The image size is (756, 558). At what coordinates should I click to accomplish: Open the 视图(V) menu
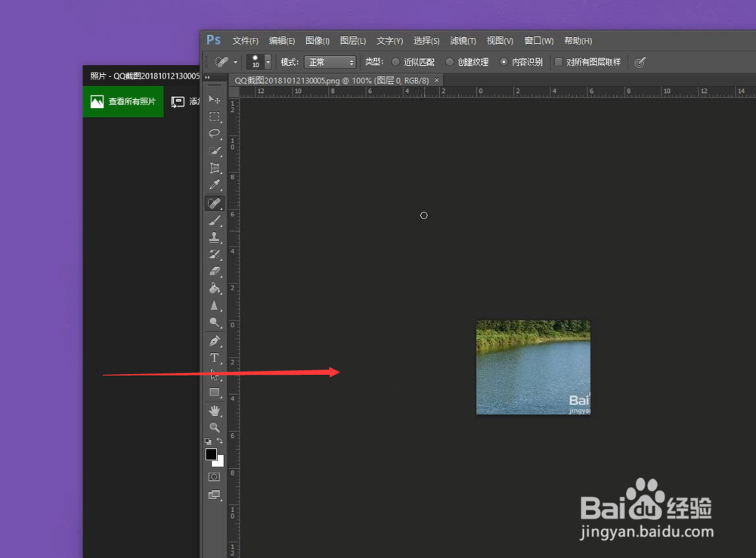tap(500, 41)
